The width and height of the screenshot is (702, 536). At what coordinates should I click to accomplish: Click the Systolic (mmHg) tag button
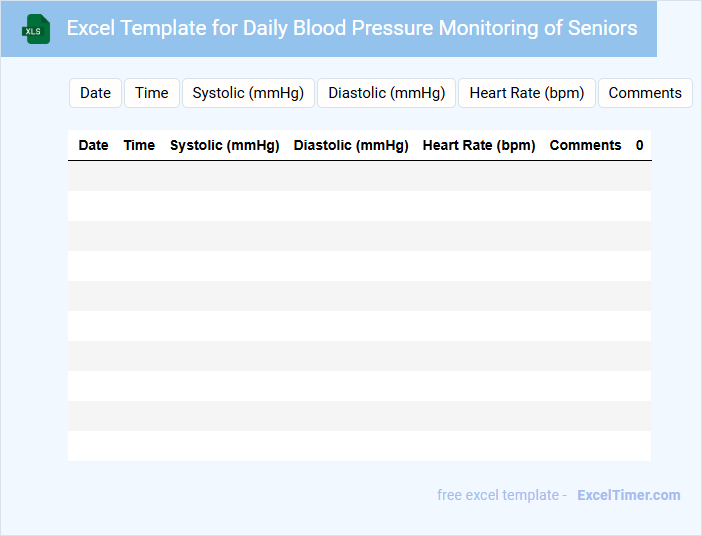(x=248, y=93)
